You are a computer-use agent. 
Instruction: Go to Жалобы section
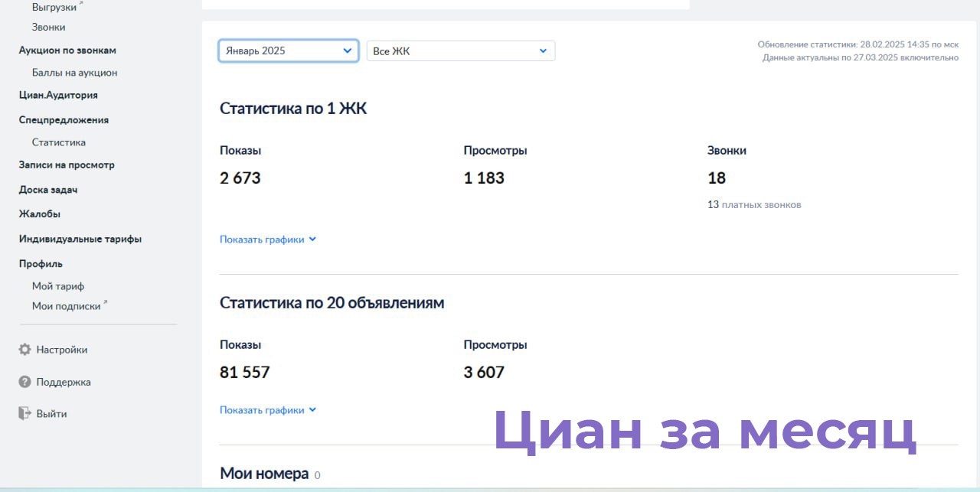[40, 214]
